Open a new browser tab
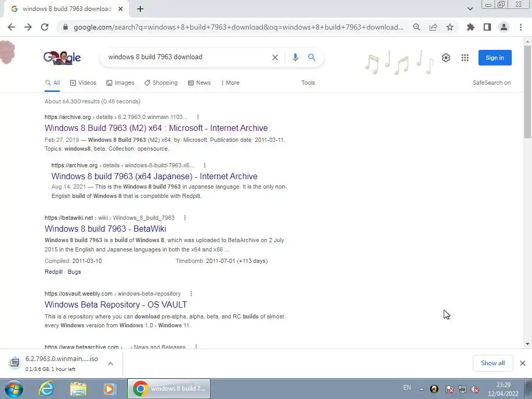The width and height of the screenshot is (532, 399). (140, 9)
